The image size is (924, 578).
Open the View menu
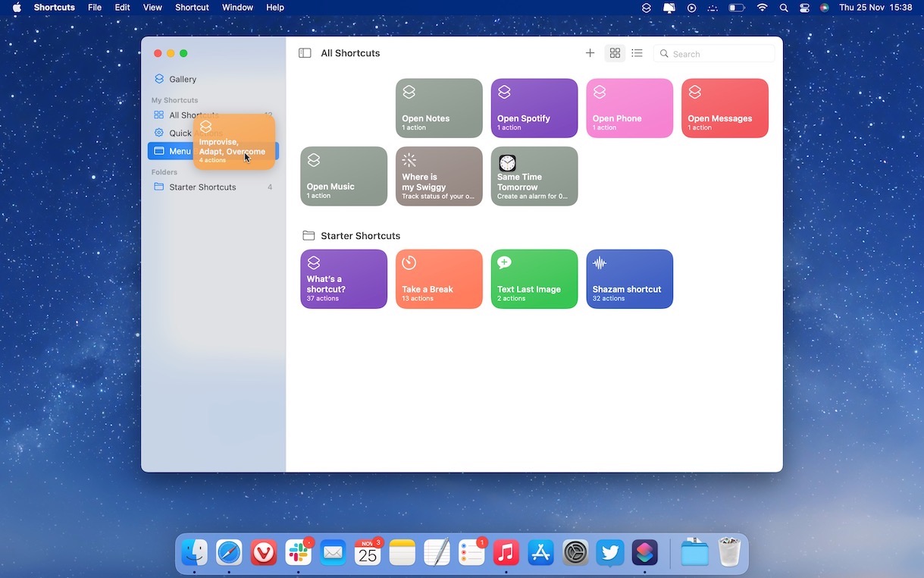click(152, 8)
